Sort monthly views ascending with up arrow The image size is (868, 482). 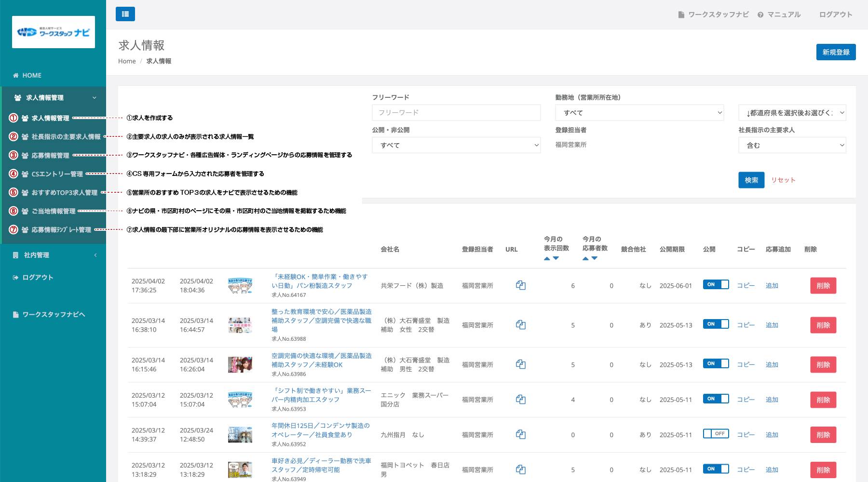(547, 259)
